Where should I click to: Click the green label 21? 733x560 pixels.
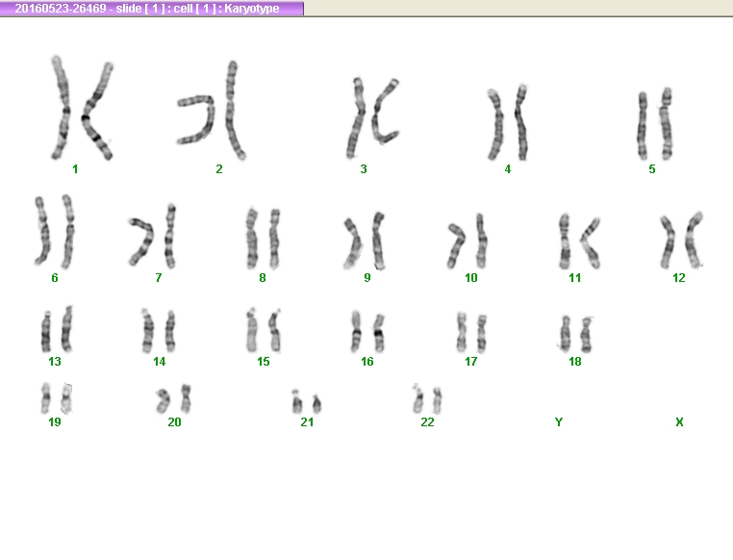307,422
